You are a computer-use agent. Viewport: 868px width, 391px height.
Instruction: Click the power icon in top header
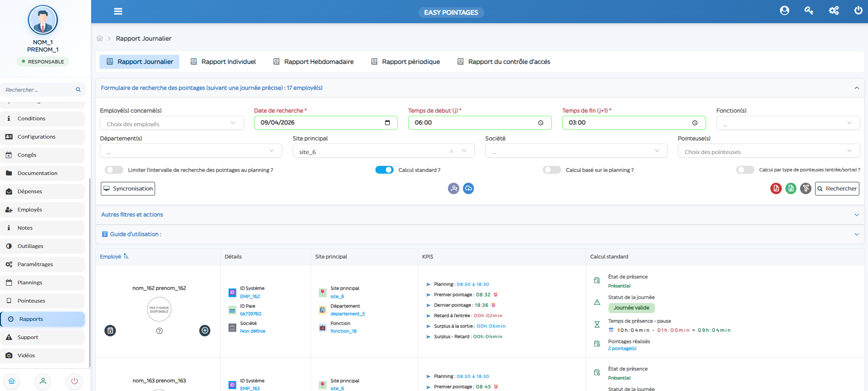(x=858, y=10)
